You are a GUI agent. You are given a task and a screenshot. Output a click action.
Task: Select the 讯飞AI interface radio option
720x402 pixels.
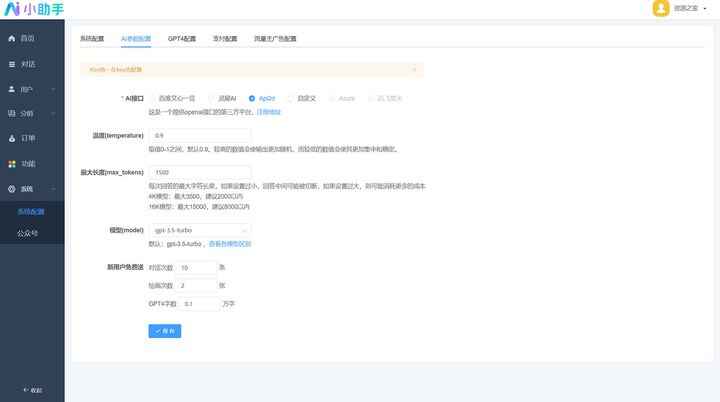pos(212,99)
